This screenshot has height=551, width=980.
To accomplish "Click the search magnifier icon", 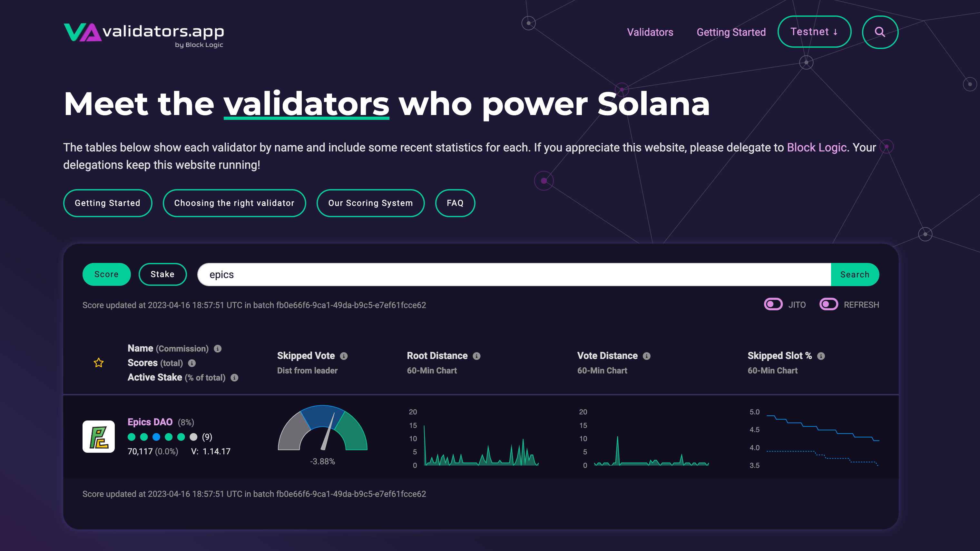I will (880, 32).
